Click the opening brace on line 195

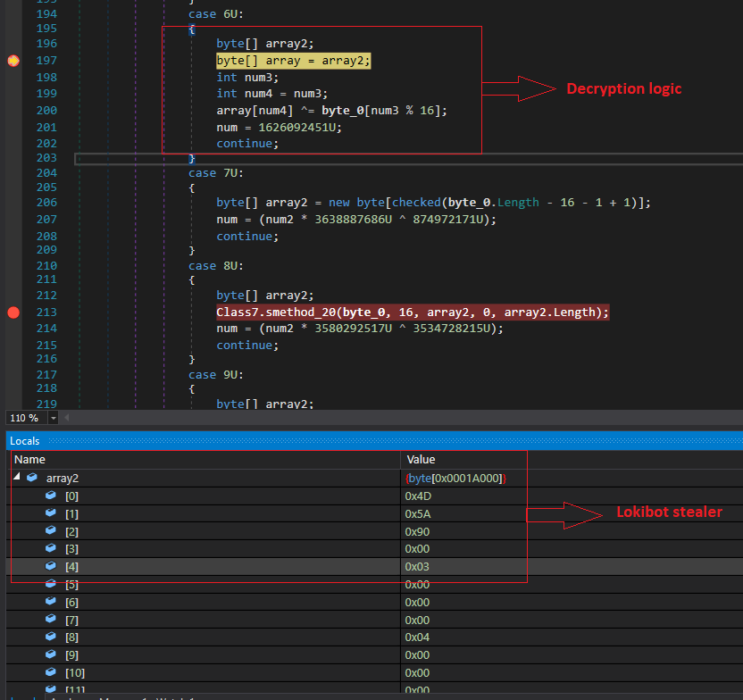pos(191,29)
